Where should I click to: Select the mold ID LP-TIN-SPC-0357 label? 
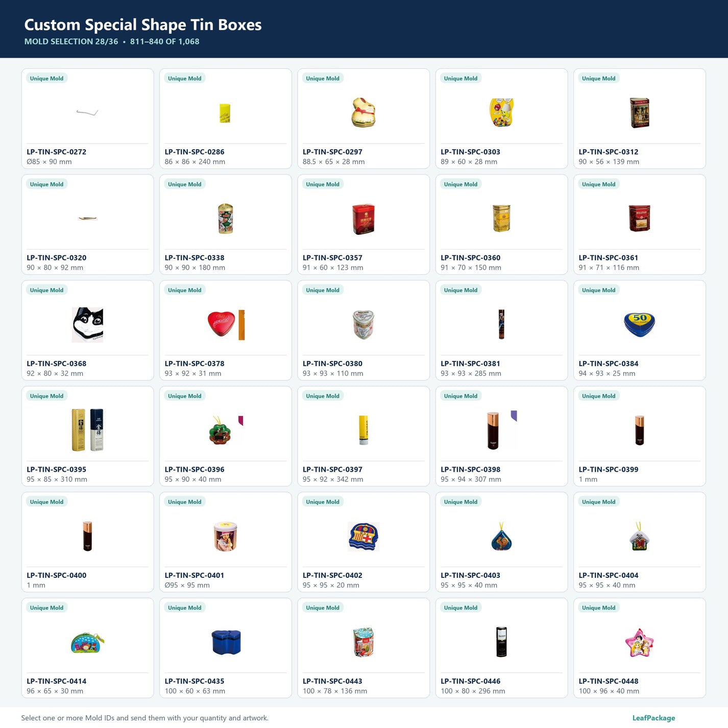click(x=332, y=258)
